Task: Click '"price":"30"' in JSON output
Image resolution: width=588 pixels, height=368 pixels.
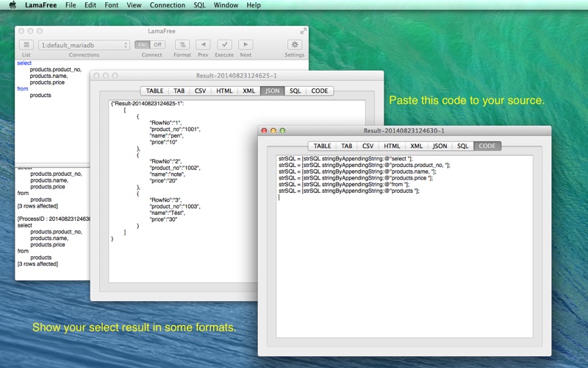Action: pyautogui.click(x=163, y=219)
